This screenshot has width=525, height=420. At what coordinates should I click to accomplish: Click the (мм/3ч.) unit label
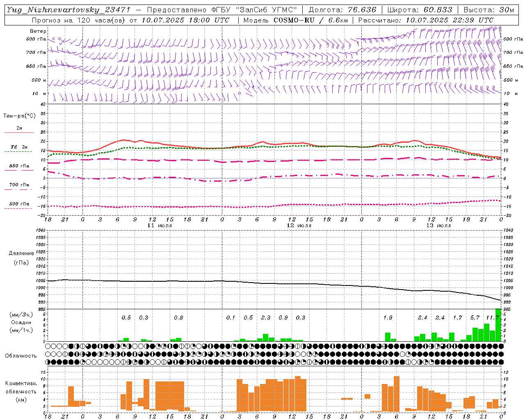point(21,315)
